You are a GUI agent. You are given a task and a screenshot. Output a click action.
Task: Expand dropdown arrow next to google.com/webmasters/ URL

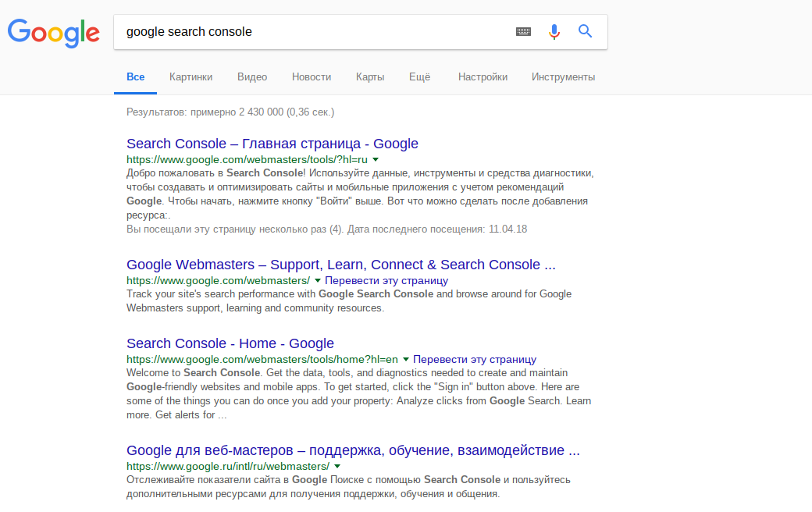coord(318,281)
